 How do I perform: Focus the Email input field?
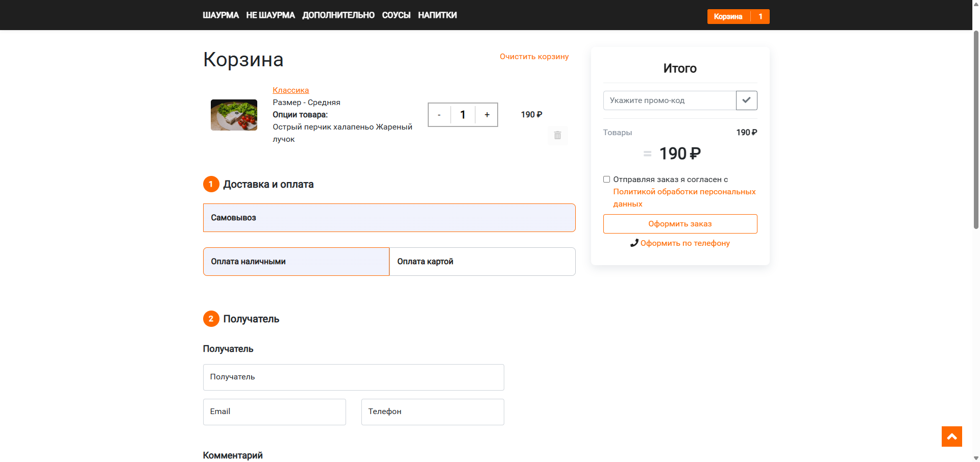pyautogui.click(x=275, y=412)
